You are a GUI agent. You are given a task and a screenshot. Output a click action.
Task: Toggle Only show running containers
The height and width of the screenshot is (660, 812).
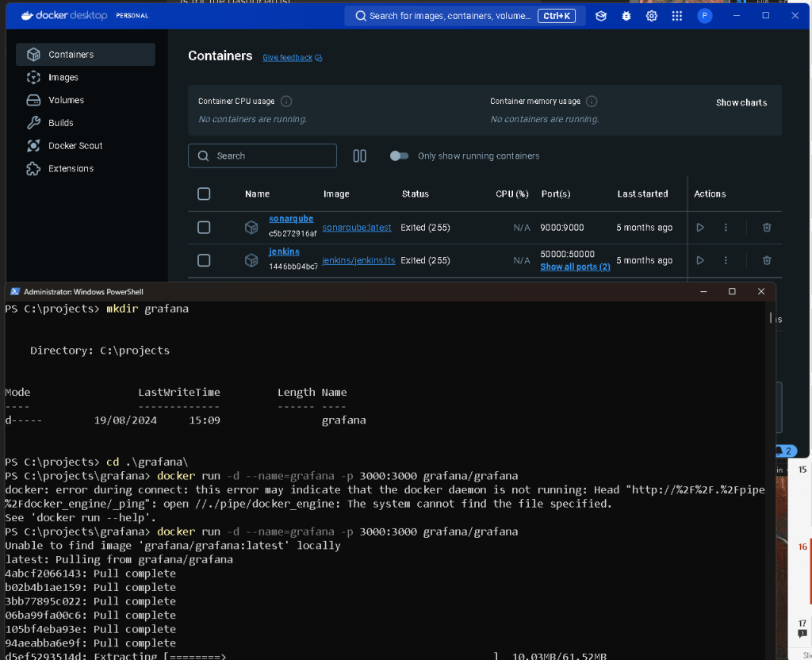tap(400, 156)
